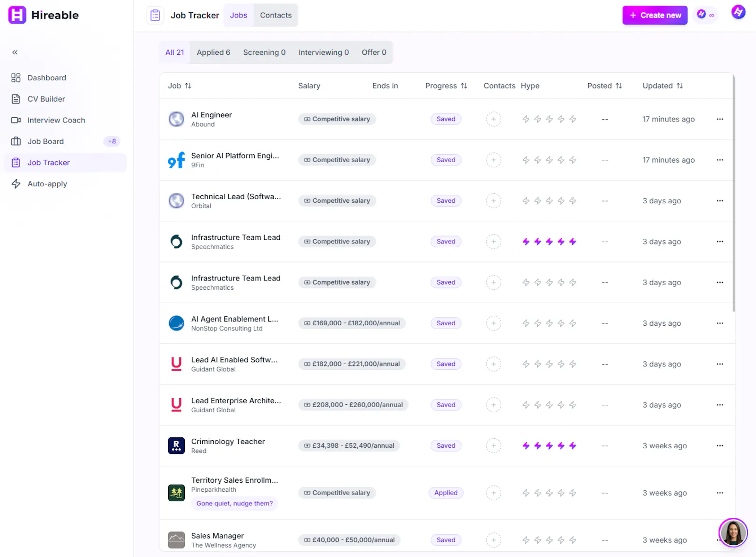Click £40,000 - £50,000/annual salary tag

click(349, 540)
